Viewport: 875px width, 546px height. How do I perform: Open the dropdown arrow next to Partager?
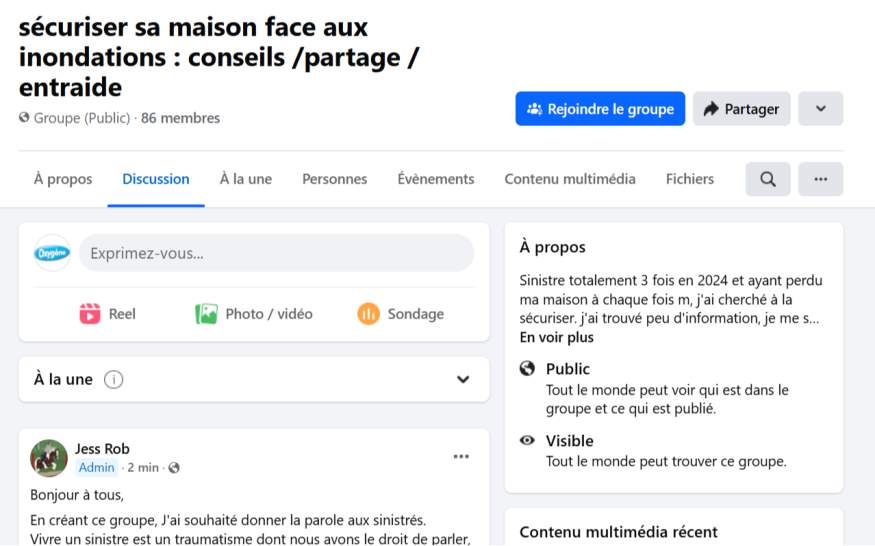(820, 109)
